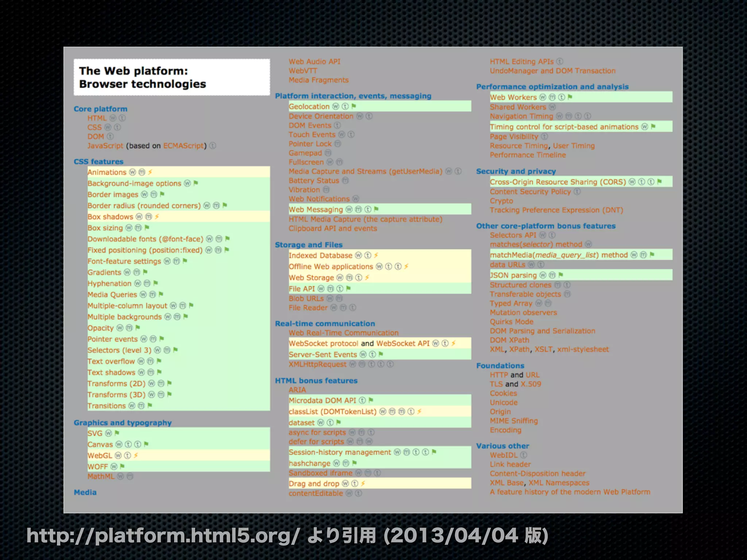
Task: Open the Web Real-Time Communication link
Action: [x=344, y=333]
